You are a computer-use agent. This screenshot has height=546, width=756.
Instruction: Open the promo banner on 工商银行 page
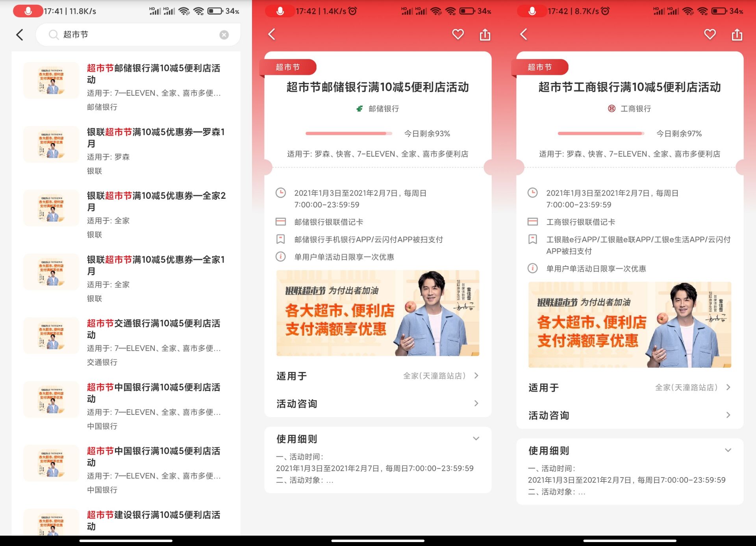click(x=630, y=325)
